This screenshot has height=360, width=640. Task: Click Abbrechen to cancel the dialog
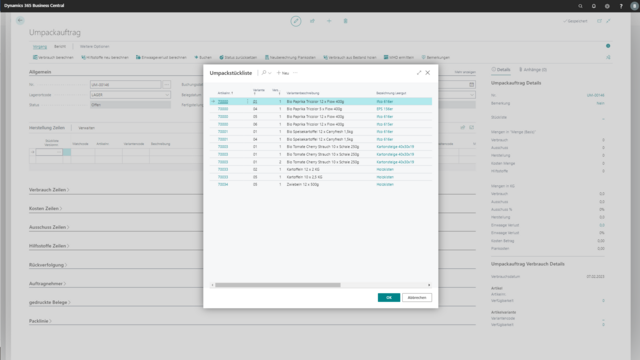[x=417, y=298]
